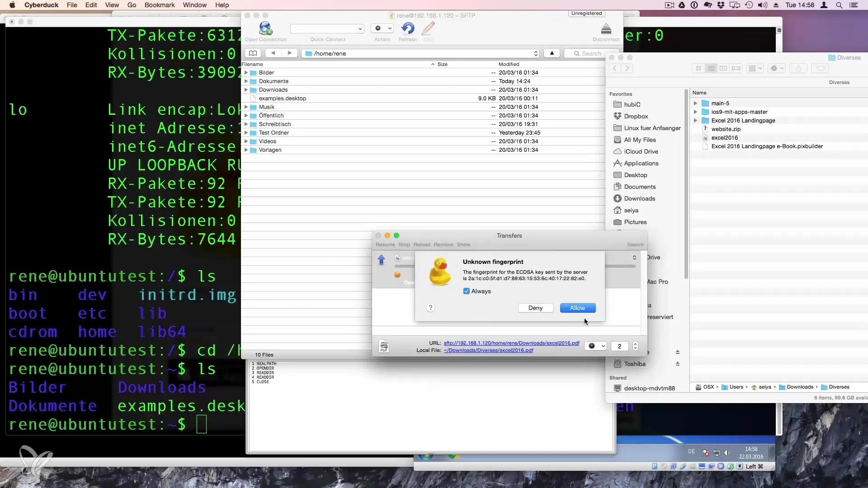
Task: Click the Apple menu icon
Action: (13, 5)
